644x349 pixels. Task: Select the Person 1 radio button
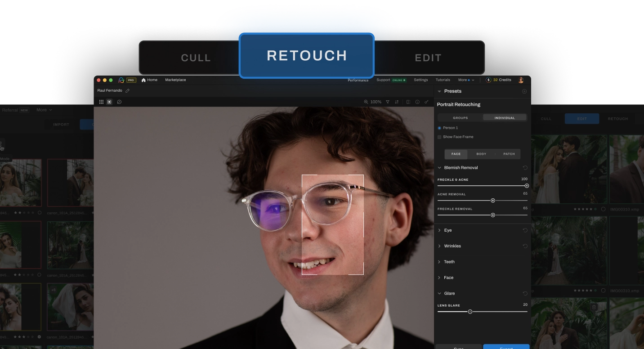(439, 128)
